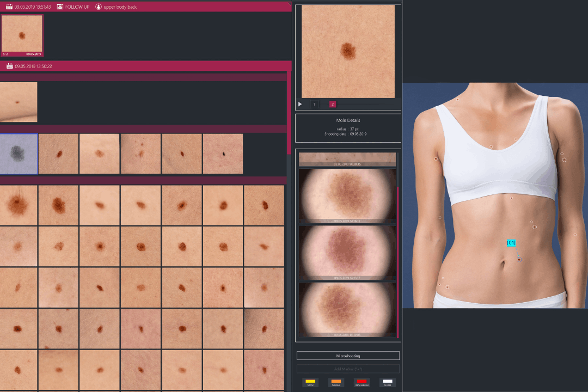
Task: Select the gray blue-outlined mole thumbnail
Action: (x=19, y=154)
